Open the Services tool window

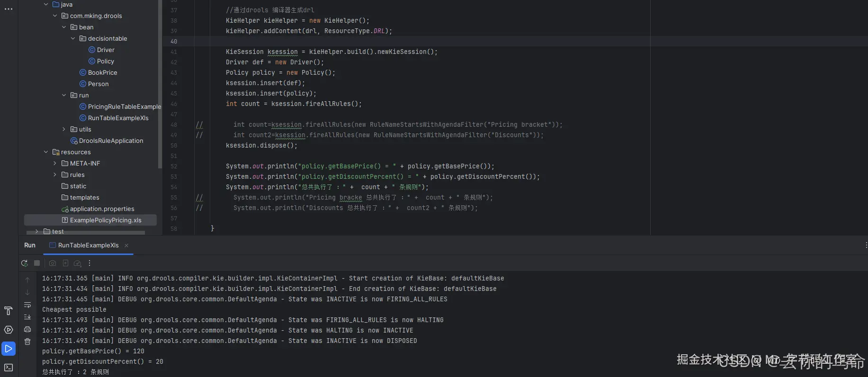(x=9, y=330)
